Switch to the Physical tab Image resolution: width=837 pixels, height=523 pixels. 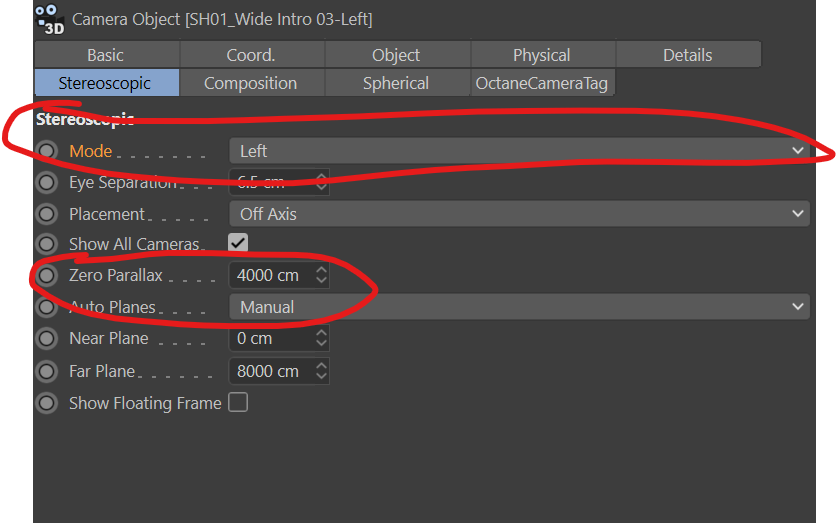point(542,55)
